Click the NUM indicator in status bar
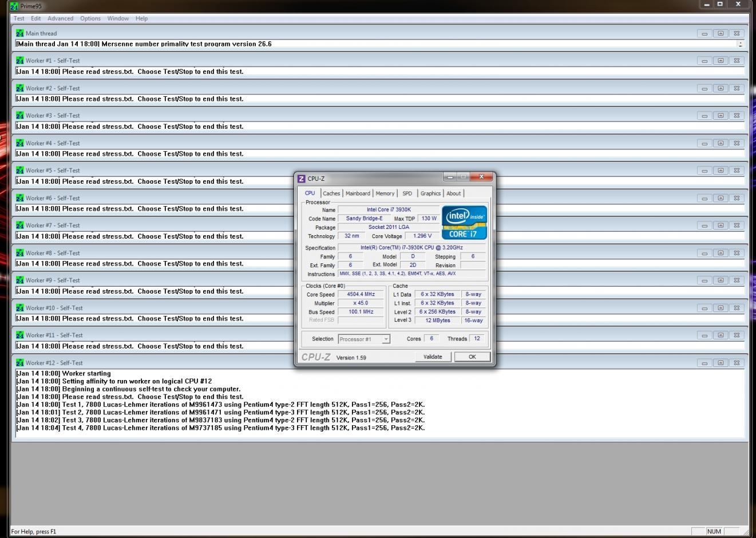Screen dimensions: 756x538 point(714,531)
